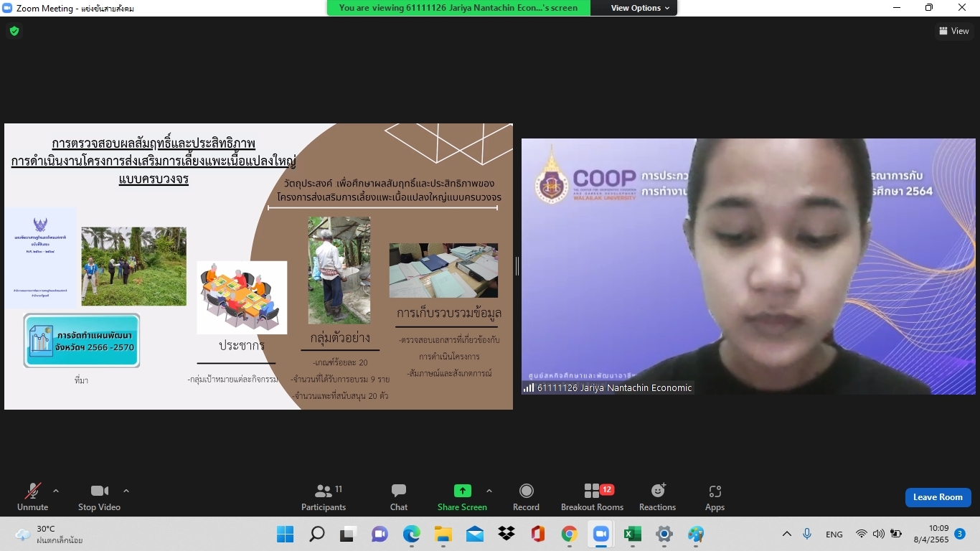Switch input language via ENG indicator
Image resolution: width=980 pixels, height=551 pixels.
pos(834,534)
